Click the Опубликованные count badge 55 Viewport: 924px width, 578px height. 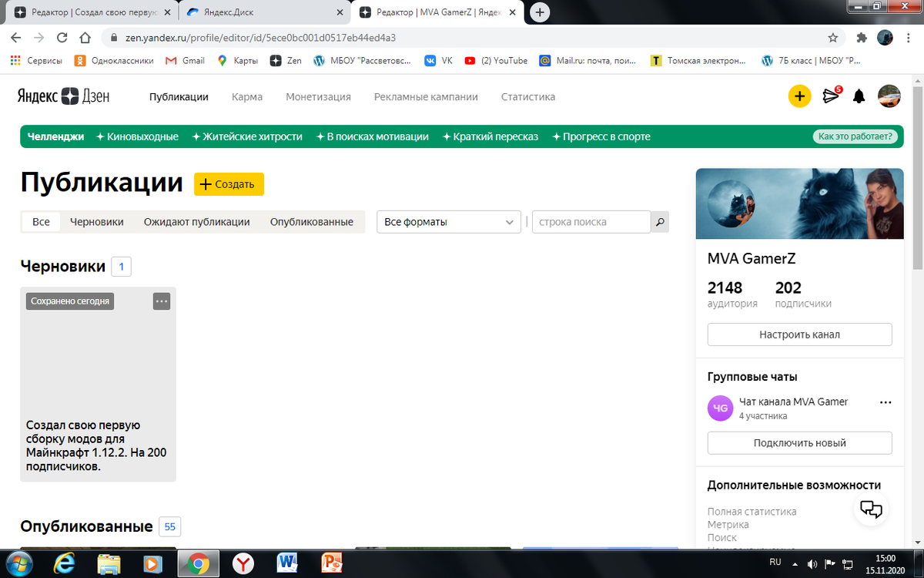point(170,527)
